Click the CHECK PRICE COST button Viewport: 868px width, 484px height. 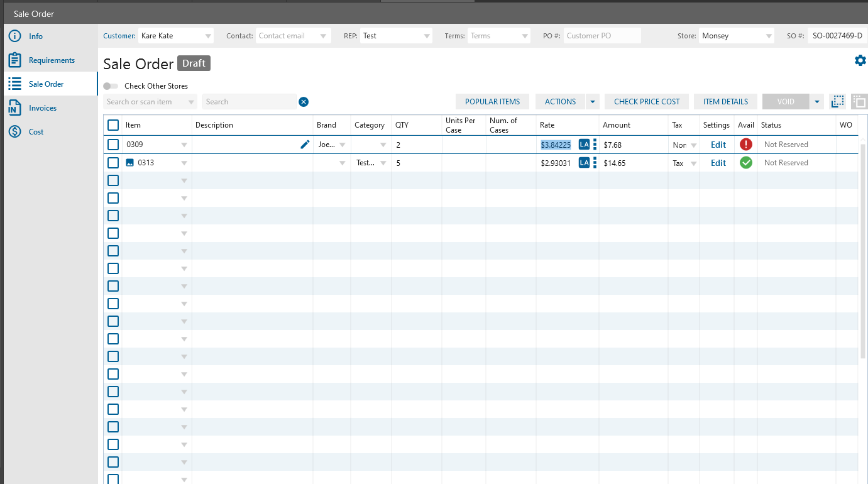[647, 102]
